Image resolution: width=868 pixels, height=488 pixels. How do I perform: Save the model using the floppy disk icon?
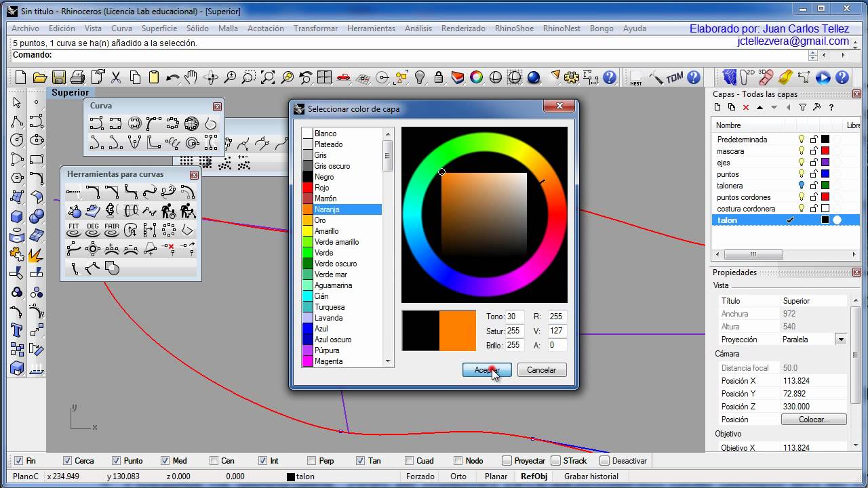coord(58,77)
